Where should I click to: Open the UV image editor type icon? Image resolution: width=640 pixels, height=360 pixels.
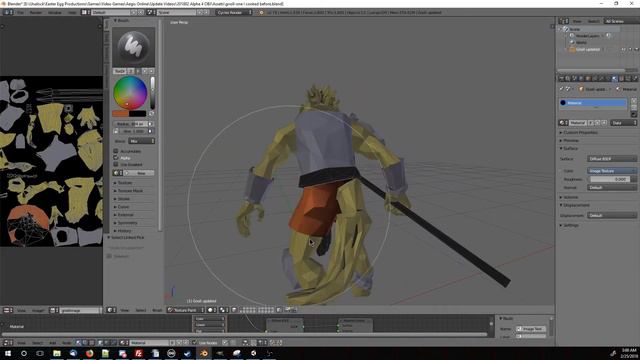click(x=8, y=311)
